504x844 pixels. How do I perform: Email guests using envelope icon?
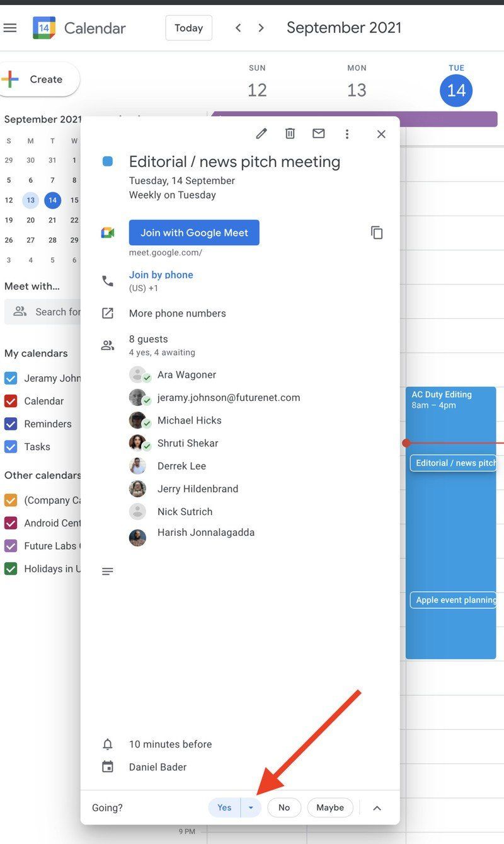pos(319,134)
